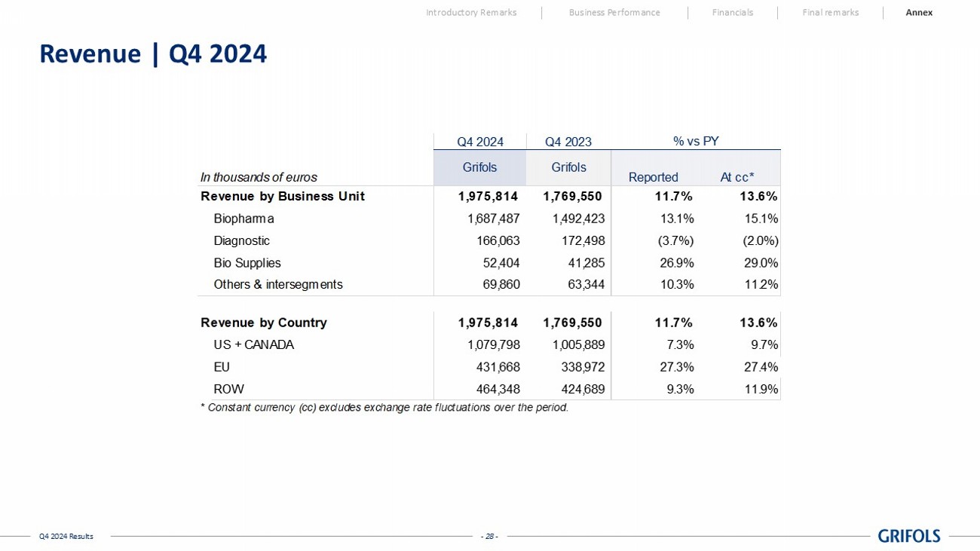The image size is (980, 551).
Task: Click the page number 28 in footer
Action: (490, 537)
